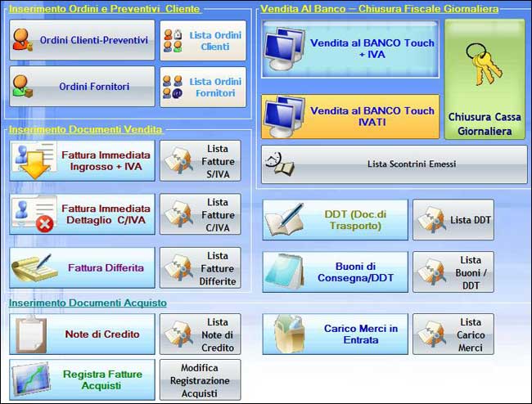The image size is (532, 404).
Task: Open Ordini Clienti-Preventivi
Action: (x=82, y=40)
